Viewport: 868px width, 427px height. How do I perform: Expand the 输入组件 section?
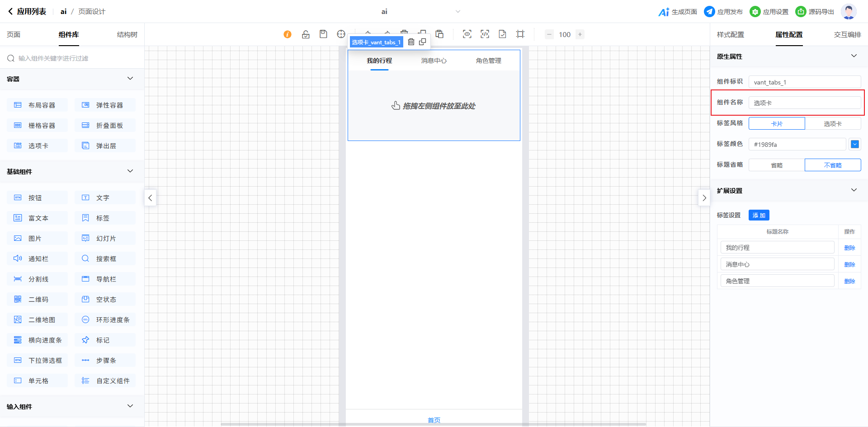point(130,406)
